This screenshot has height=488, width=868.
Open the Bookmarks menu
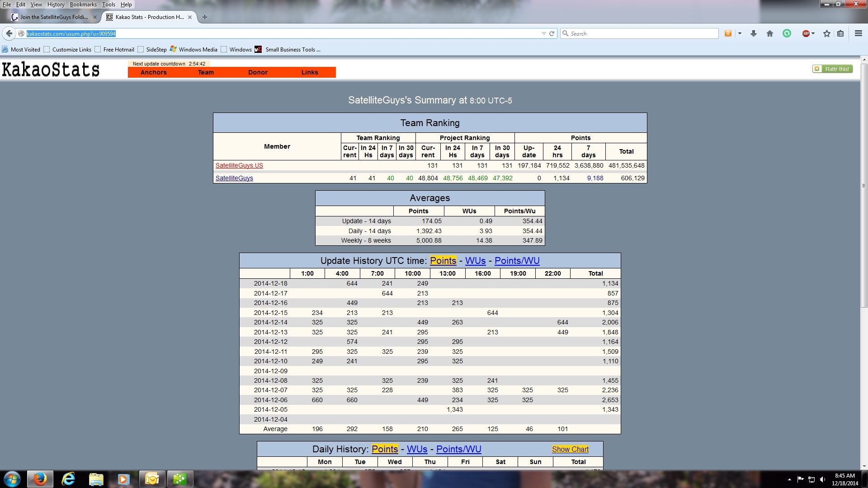tap(83, 5)
